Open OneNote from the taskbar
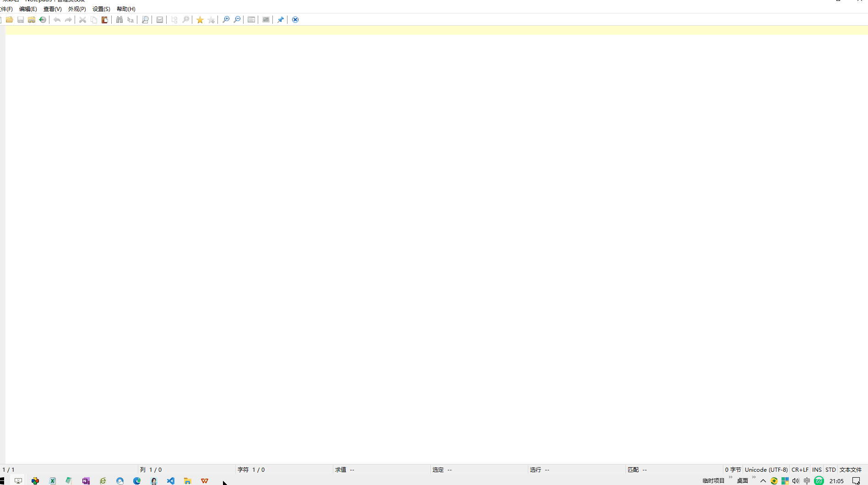Viewport: 868px width, 485px height. coord(86,481)
